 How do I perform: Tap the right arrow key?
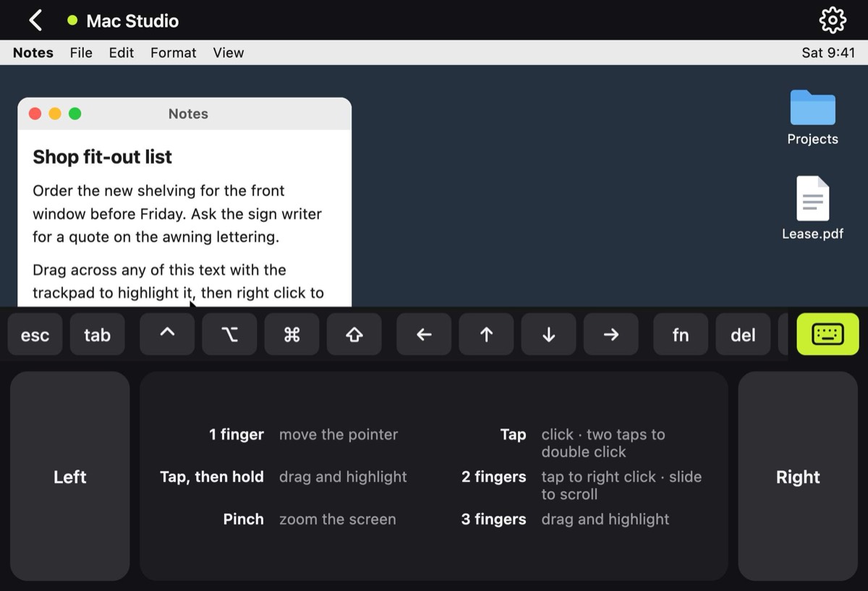pos(610,334)
